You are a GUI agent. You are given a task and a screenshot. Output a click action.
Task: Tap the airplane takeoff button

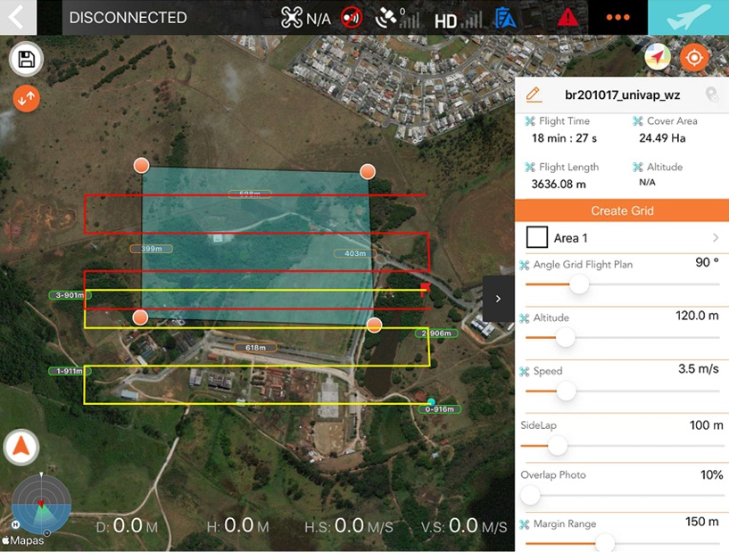(688, 17)
